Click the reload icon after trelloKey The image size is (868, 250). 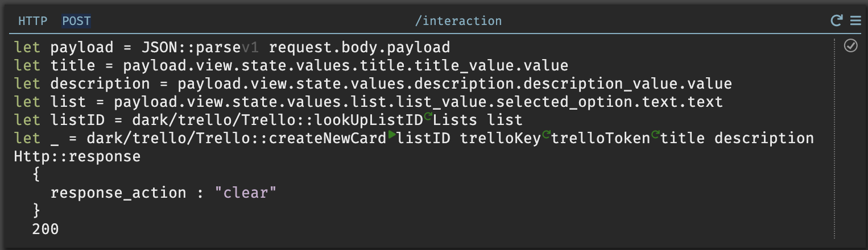pos(545,135)
